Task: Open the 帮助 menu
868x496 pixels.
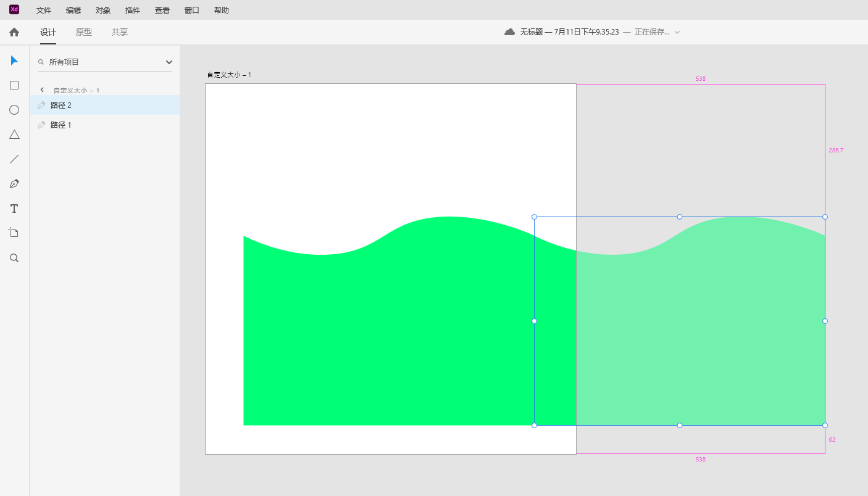Action: (x=222, y=10)
